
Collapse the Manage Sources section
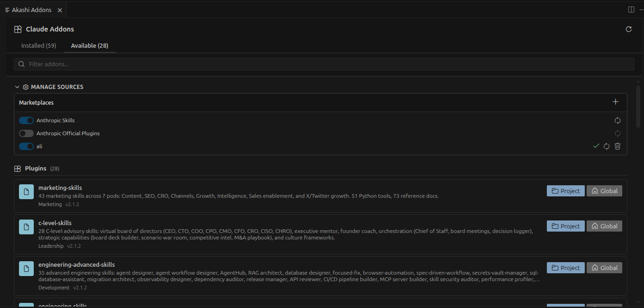[x=17, y=87]
